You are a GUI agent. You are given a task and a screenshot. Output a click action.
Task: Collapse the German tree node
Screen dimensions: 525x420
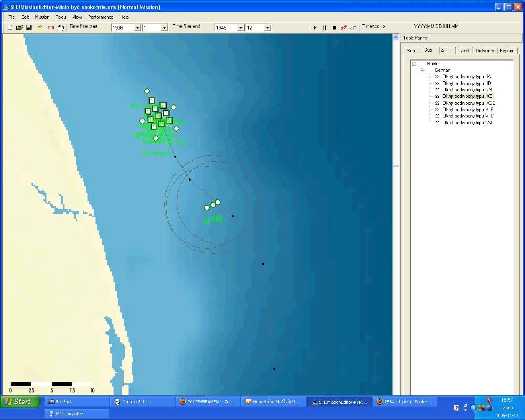point(422,70)
